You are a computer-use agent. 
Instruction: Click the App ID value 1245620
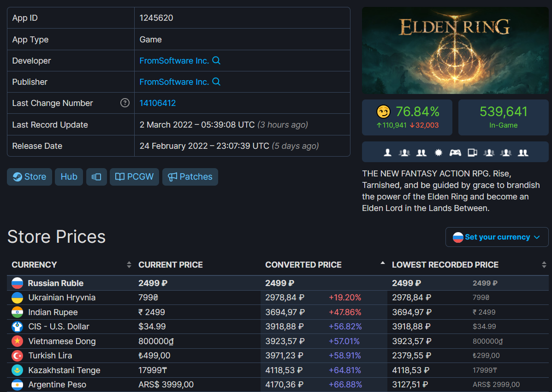pyautogui.click(x=156, y=18)
